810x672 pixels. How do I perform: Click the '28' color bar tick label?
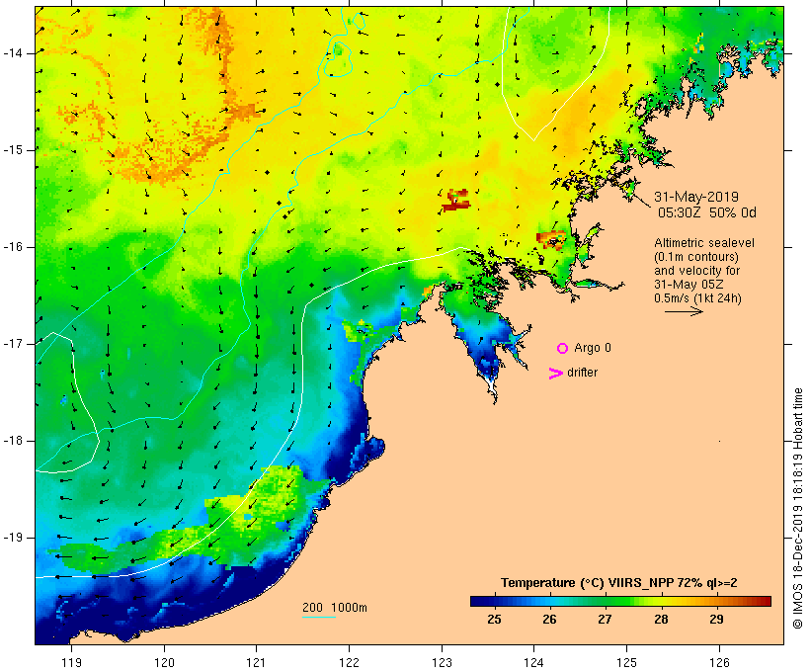[x=661, y=619]
